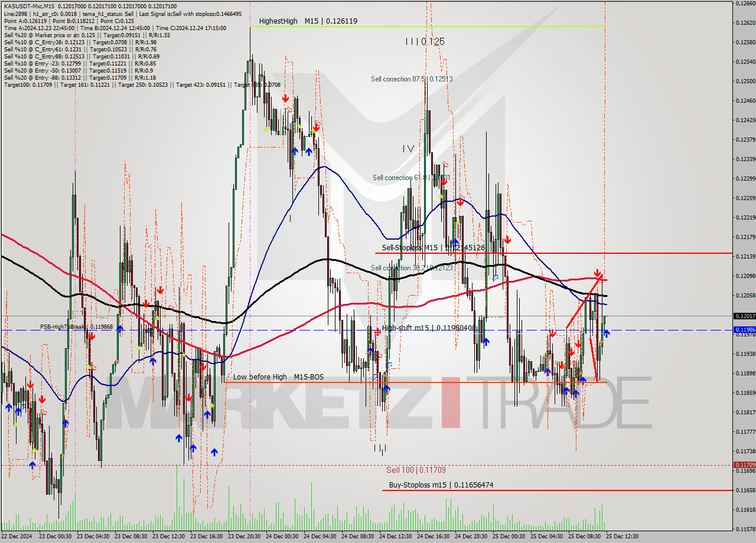Click the 23 Dec 00:30 time label
Image resolution: width=756 pixels, height=543 pixels.
pyautogui.click(x=56, y=537)
